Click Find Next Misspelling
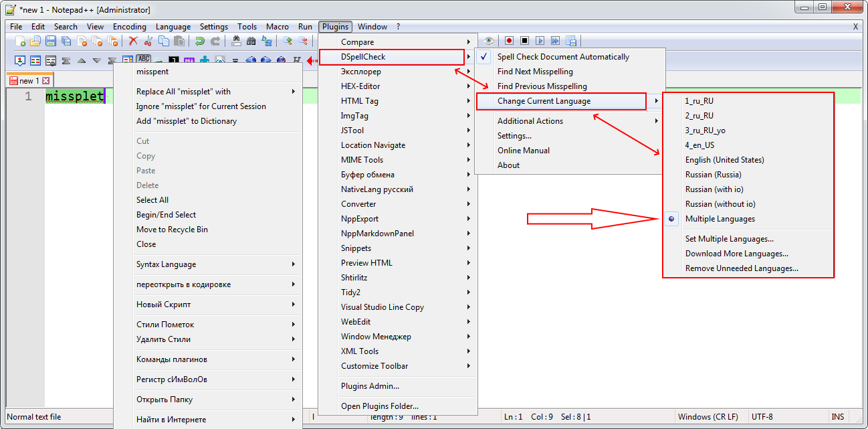This screenshot has width=868, height=429. click(570, 72)
